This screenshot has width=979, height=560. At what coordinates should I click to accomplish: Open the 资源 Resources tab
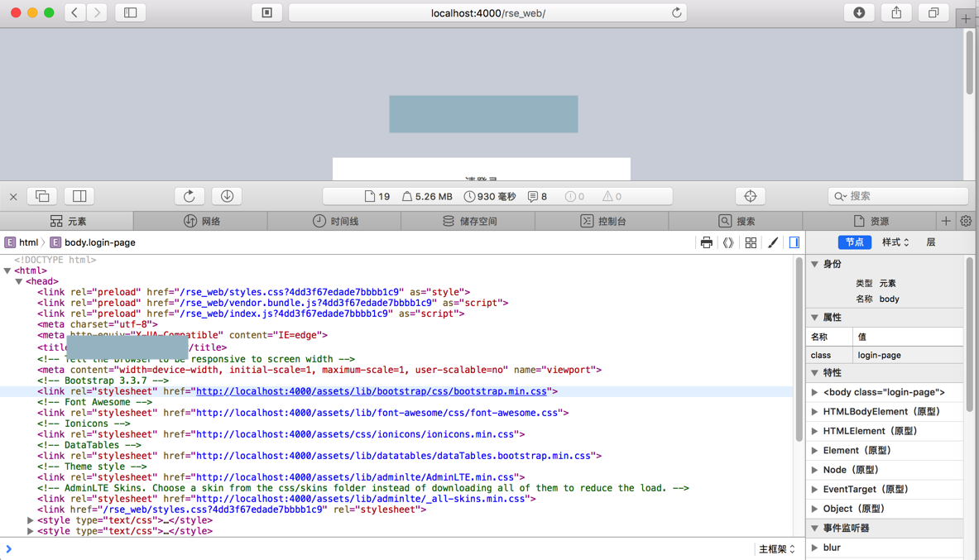click(x=870, y=221)
